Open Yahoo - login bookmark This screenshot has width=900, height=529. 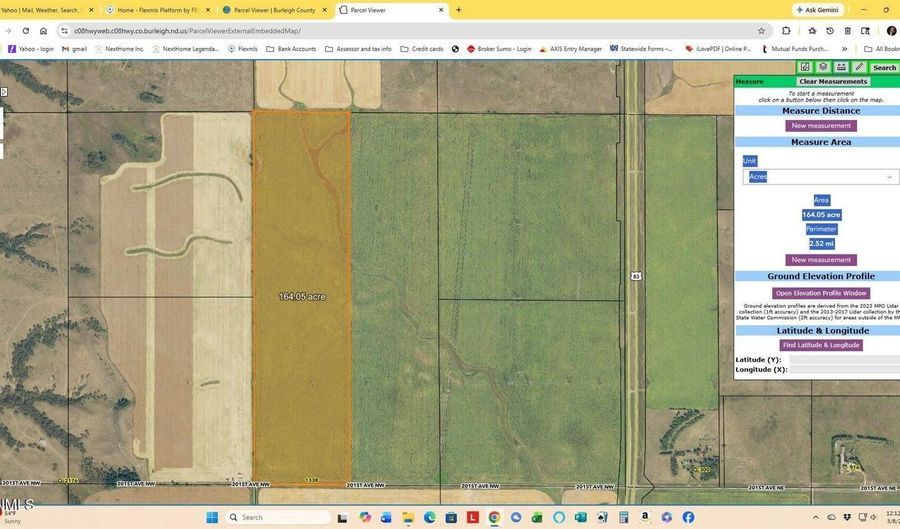pos(31,49)
